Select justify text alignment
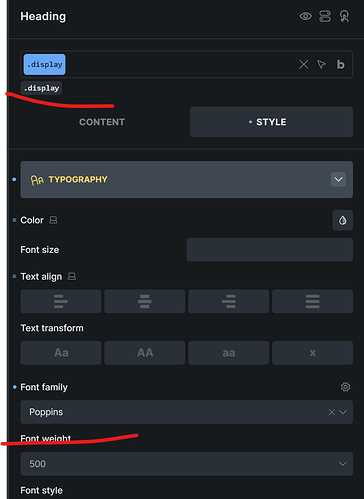The image size is (364, 499). [312, 301]
